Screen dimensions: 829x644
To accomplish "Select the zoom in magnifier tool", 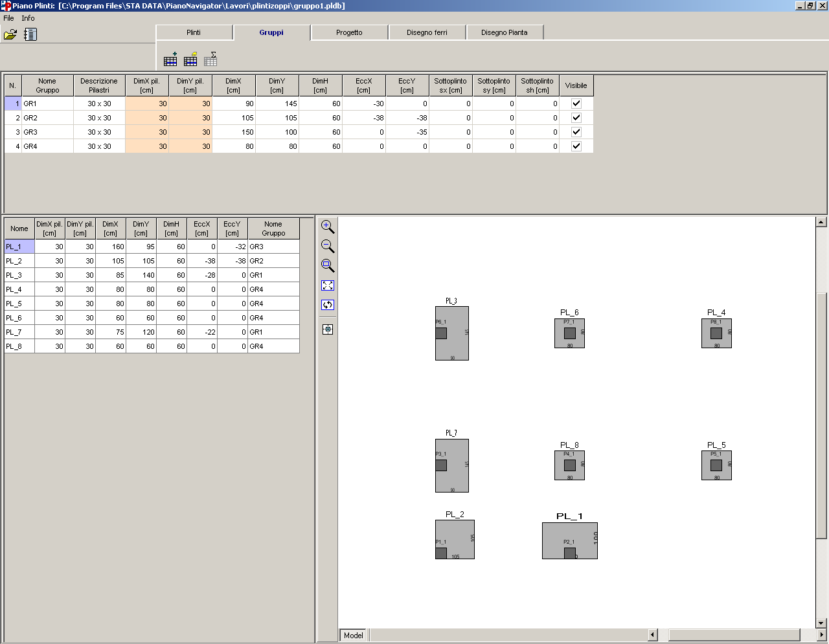I will coord(328,227).
